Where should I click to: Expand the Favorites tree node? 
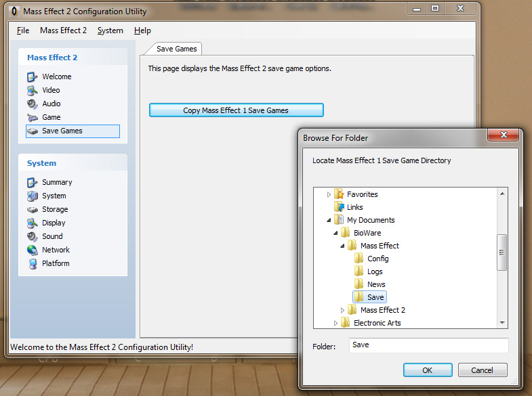click(329, 194)
